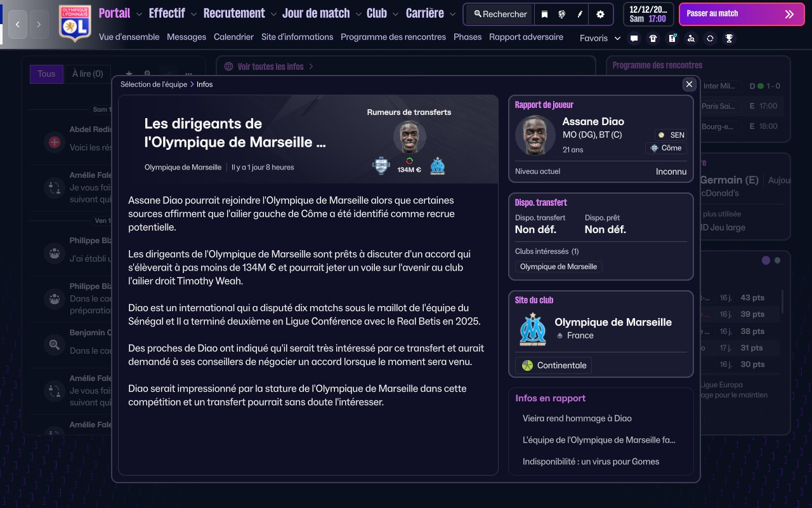Go back with the left arrow
Viewport: 812px width, 508px height.
tap(18, 24)
